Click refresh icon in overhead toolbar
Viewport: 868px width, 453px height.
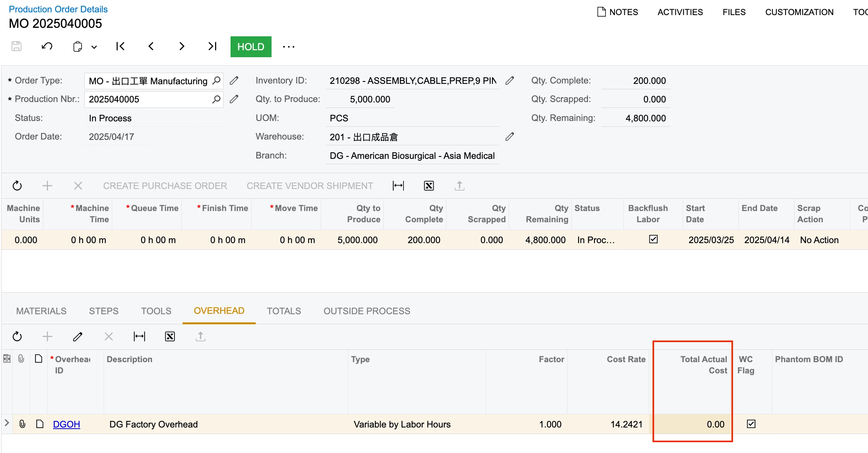[17, 337]
